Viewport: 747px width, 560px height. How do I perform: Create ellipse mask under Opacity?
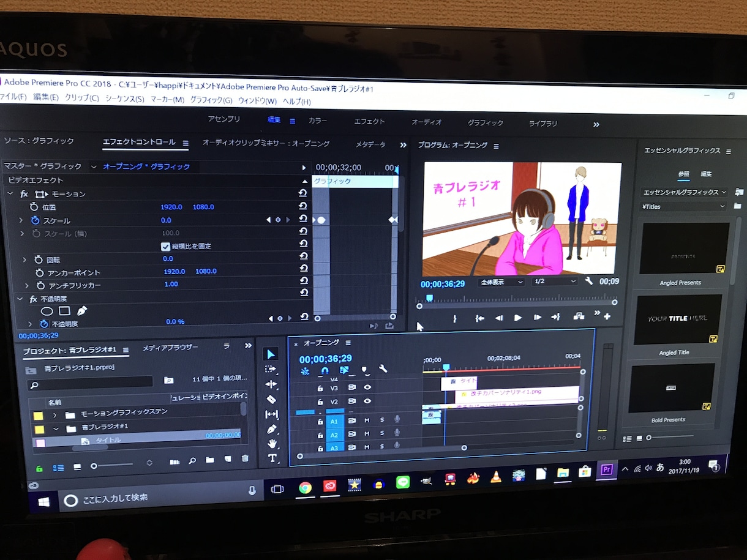pos(47,311)
